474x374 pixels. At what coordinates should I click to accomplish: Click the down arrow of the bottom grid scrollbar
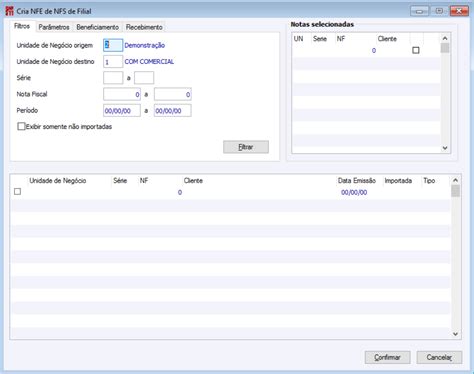pyautogui.click(x=455, y=334)
